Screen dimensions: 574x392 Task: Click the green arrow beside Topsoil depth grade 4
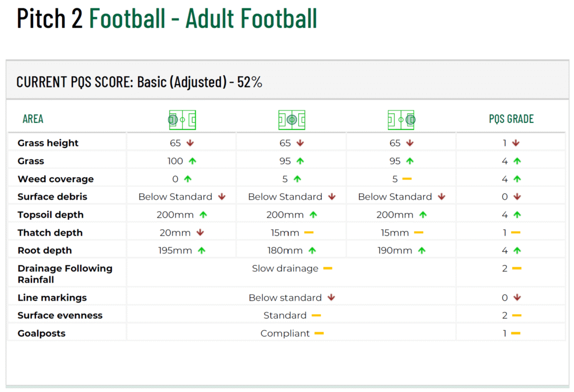(x=517, y=215)
